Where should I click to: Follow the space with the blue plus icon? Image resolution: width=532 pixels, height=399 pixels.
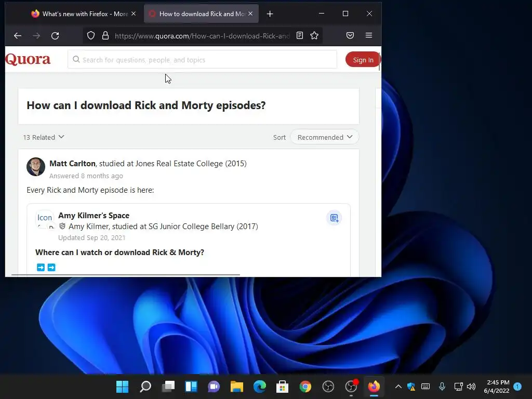pyautogui.click(x=334, y=218)
